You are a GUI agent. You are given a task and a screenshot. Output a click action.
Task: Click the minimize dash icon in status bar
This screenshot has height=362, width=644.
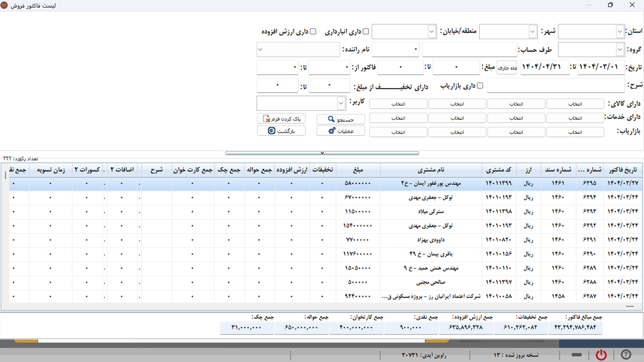point(577,355)
